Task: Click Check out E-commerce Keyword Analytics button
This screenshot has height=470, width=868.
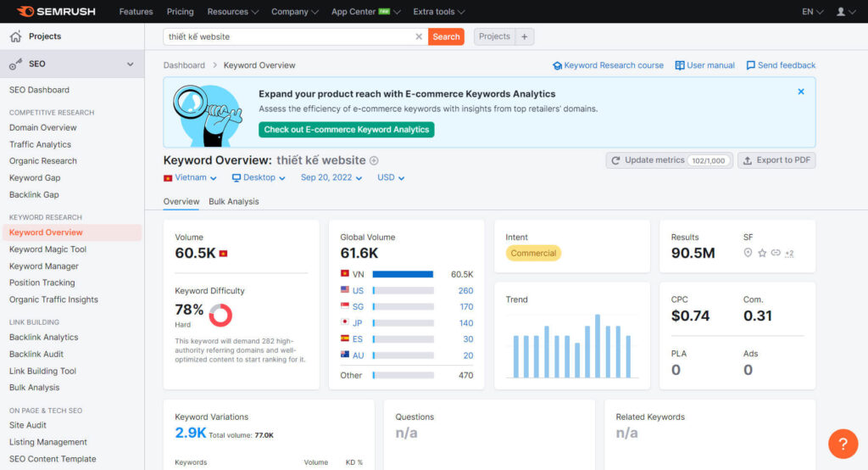Action: (346, 130)
